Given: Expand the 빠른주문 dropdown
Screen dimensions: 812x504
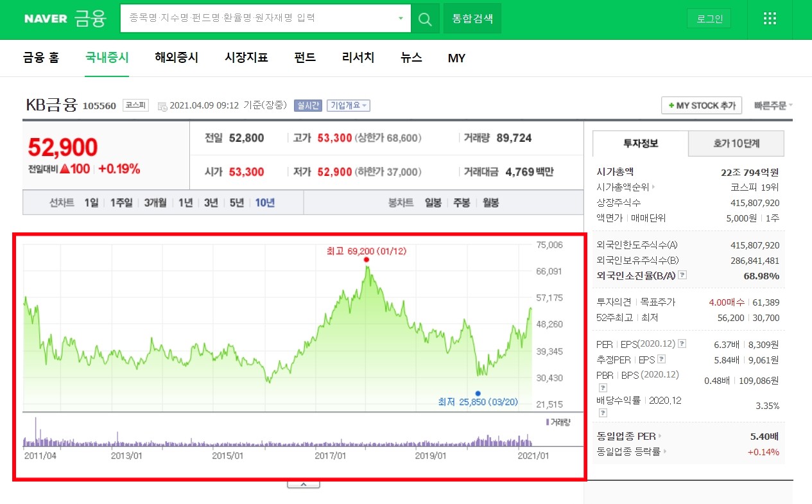Looking at the screenshot, I should point(773,105).
